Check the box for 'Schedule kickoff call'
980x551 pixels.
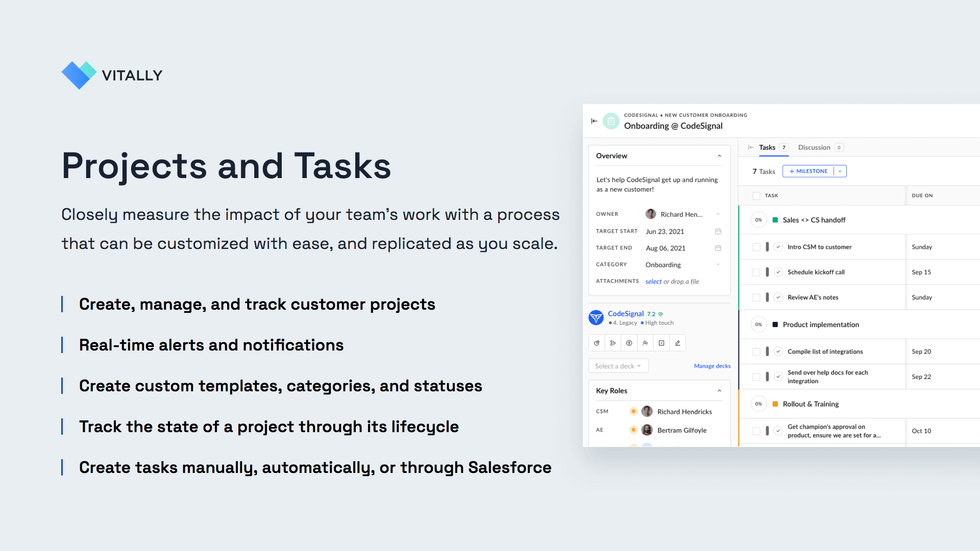tap(756, 272)
